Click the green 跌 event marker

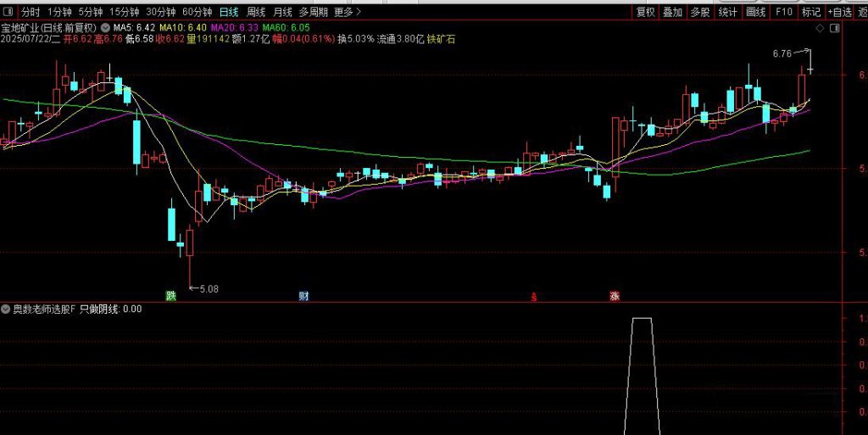coord(171,296)
